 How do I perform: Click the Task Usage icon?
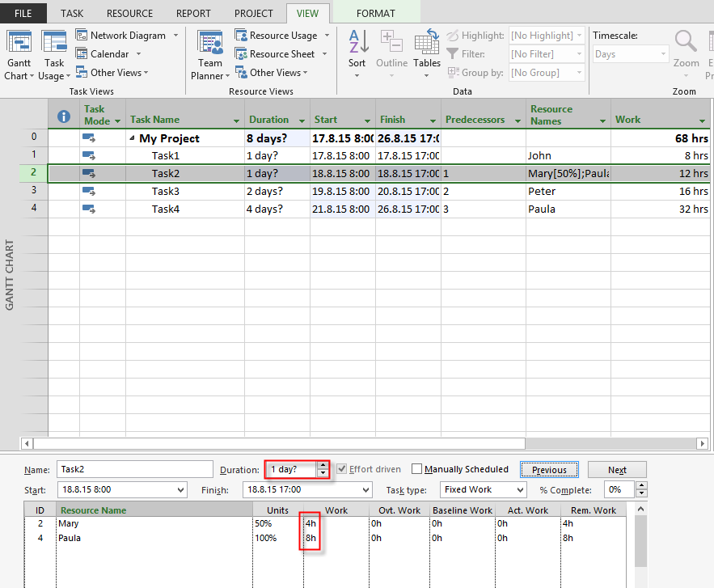coord(54,43)
